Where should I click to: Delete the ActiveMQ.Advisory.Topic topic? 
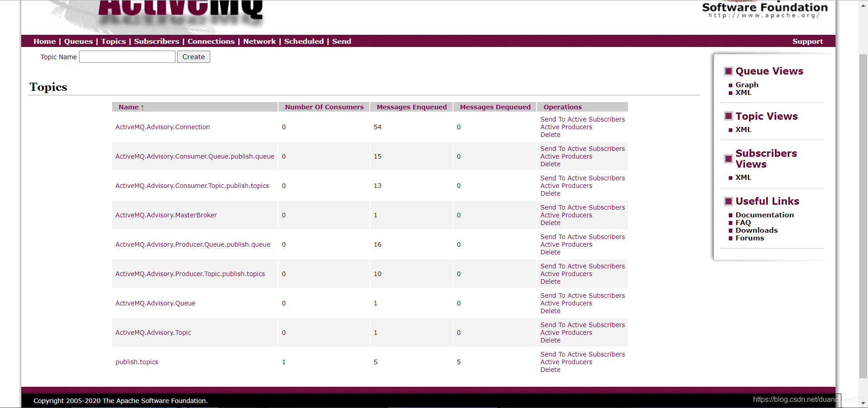point(550,340)
